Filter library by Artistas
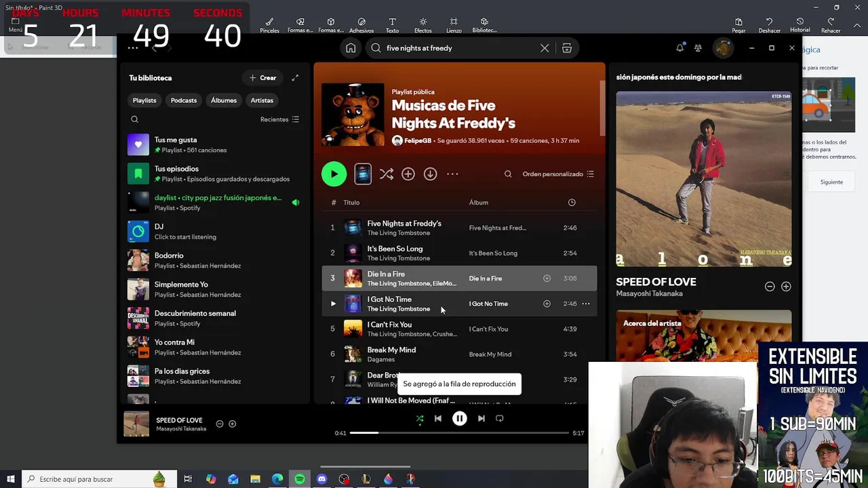The image size is (868, 488). click(262, 100)
